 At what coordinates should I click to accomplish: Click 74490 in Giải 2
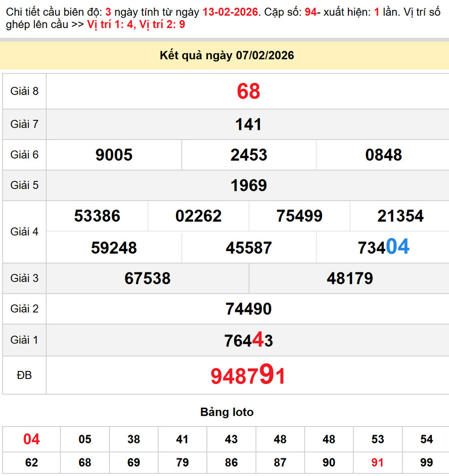click(248, 309)
